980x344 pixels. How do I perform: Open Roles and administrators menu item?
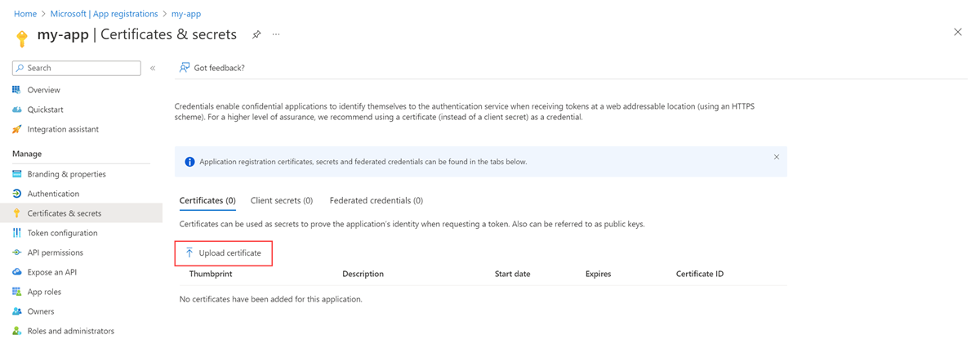point(71,331)
